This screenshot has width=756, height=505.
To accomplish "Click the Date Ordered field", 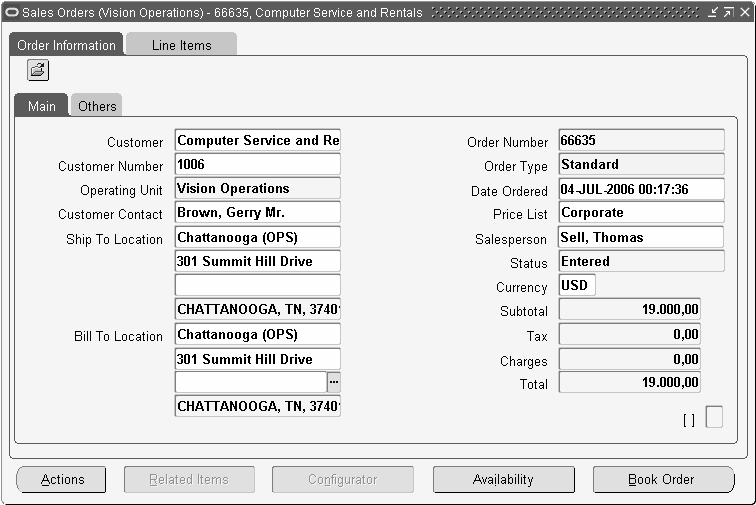I will (642, 189).
